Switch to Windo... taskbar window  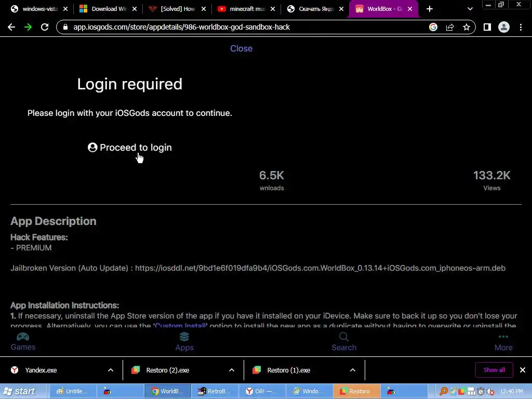309,392
